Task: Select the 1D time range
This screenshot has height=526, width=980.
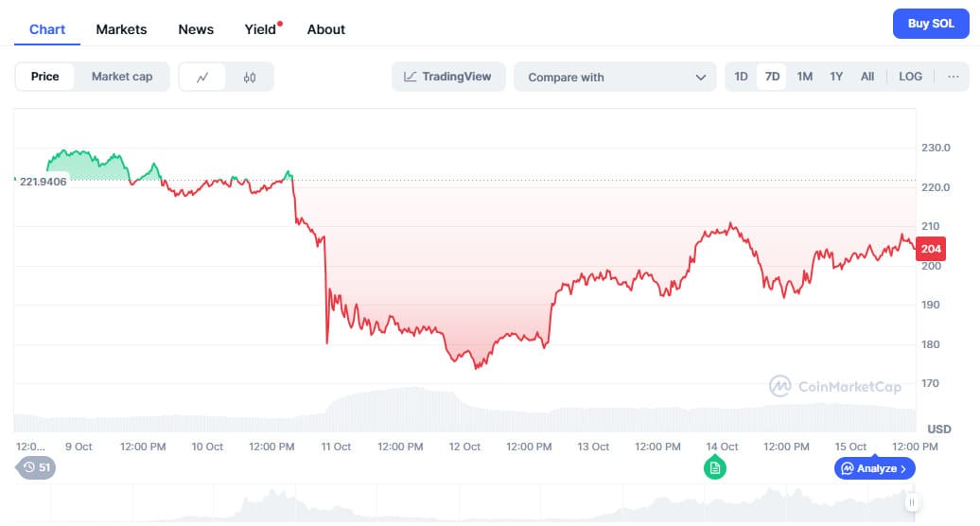Action: [x=741, y=77]
